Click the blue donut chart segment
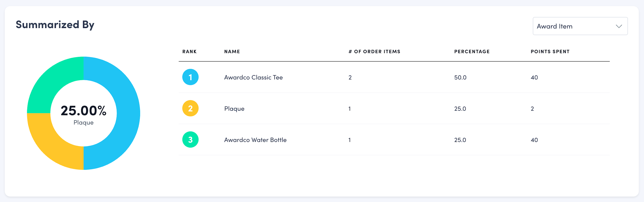 click(128, 113)
